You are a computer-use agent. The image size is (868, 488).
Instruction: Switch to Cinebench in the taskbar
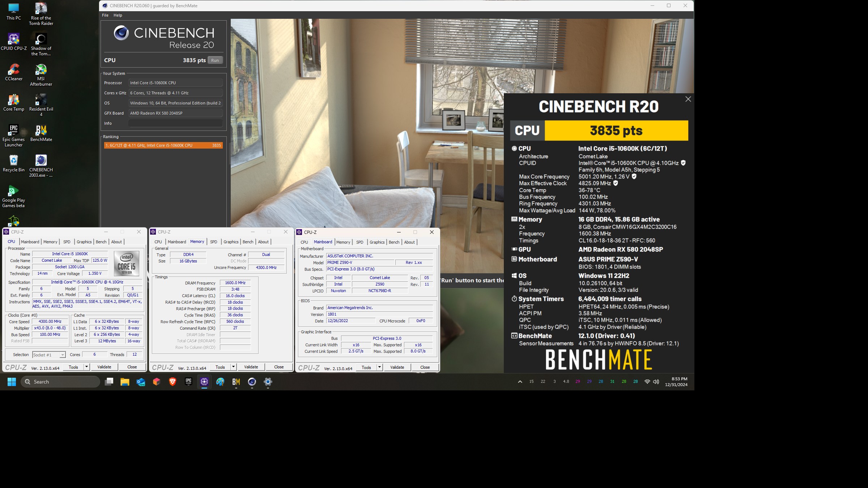tap(252, 382)
